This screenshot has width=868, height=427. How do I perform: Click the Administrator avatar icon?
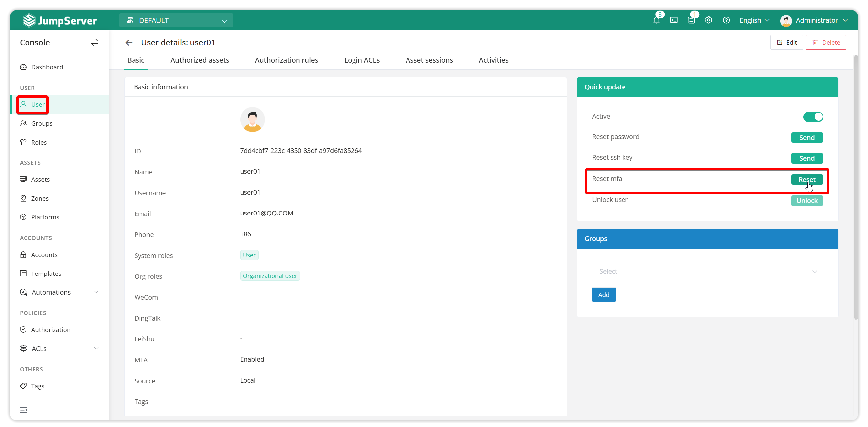786,21
